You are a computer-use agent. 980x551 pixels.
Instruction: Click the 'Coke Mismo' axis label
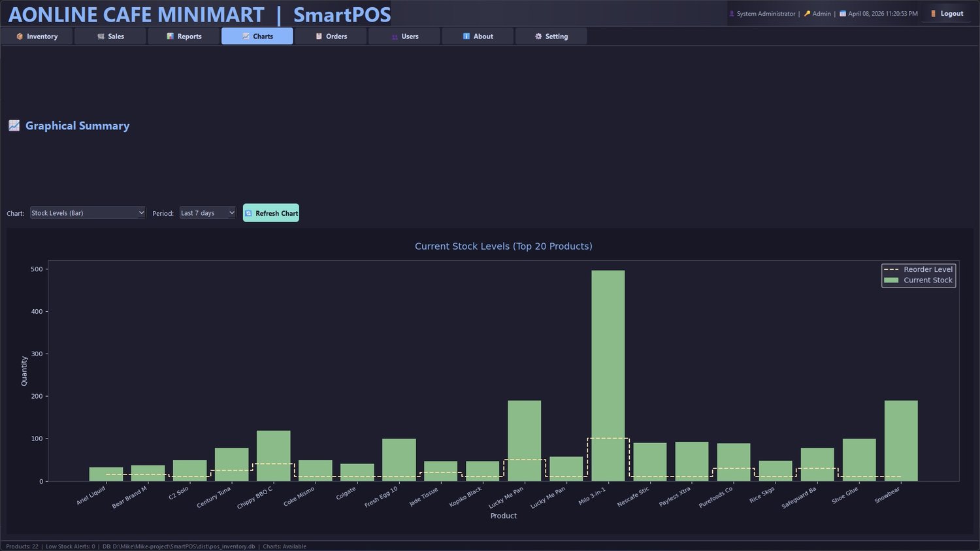(299, 496)
